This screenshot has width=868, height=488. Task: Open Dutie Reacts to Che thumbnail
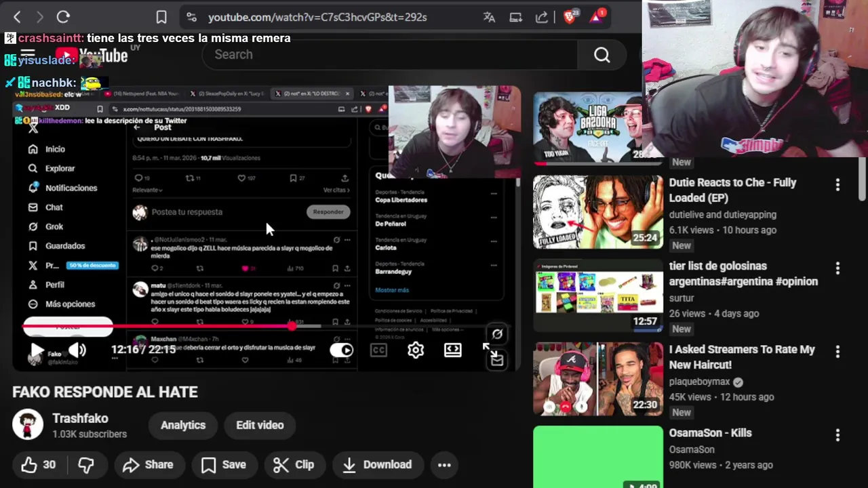(598, 212)
